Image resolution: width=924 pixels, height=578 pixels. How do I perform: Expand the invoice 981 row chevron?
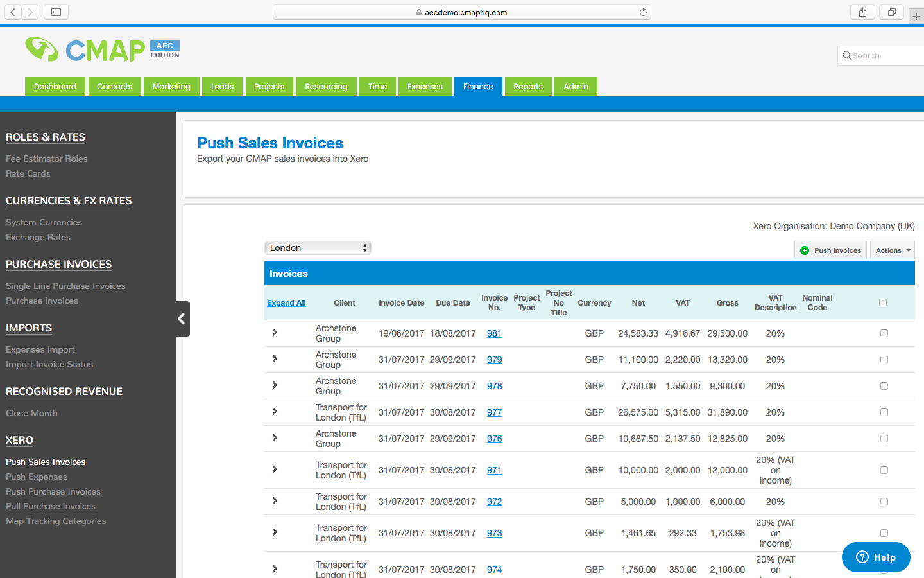point(275,333)
